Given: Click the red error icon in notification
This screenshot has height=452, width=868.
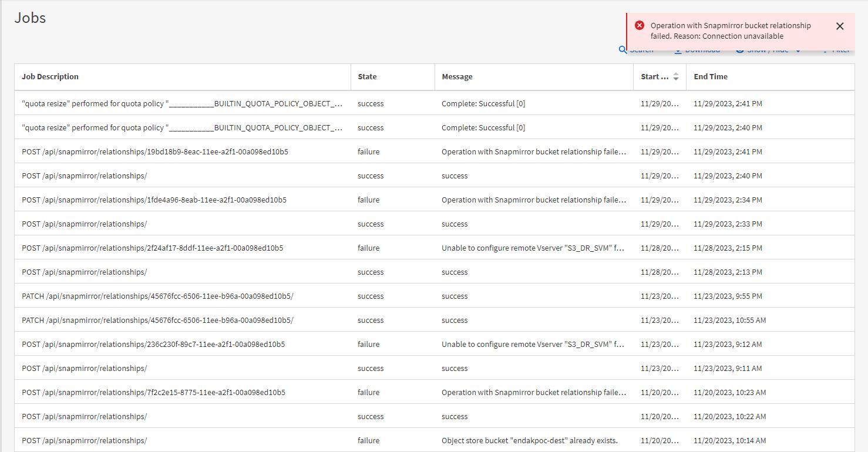Looking at the screenshot, I should coord(640,25).
